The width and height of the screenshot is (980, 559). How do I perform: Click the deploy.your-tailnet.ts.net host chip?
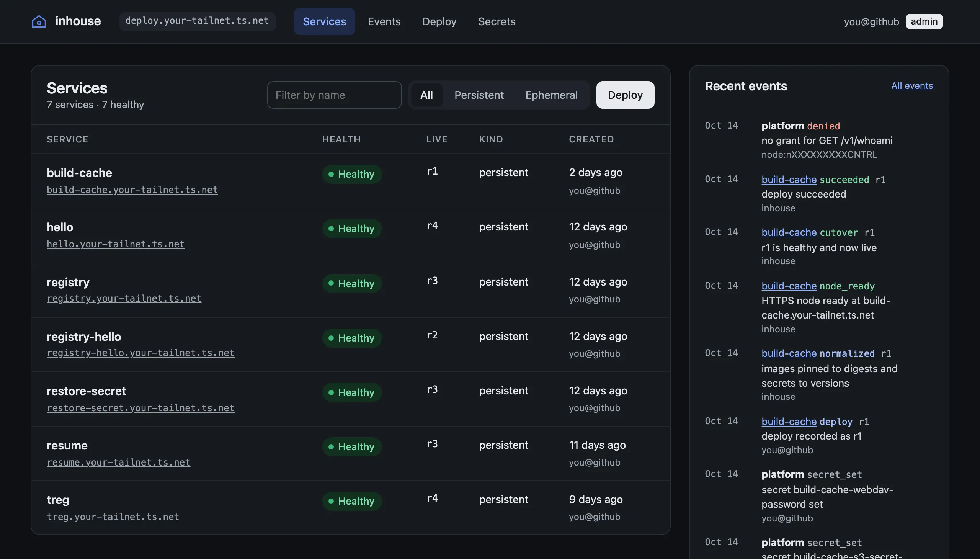tap(197, 21)
